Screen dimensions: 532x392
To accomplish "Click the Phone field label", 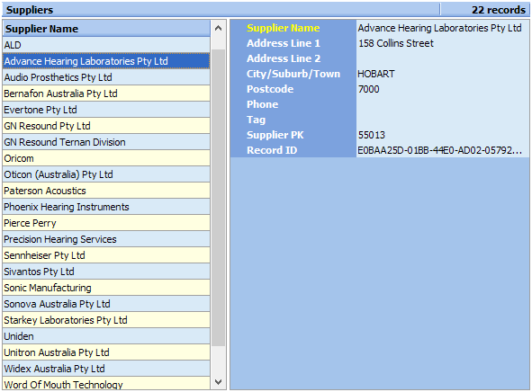I will 262,104.
